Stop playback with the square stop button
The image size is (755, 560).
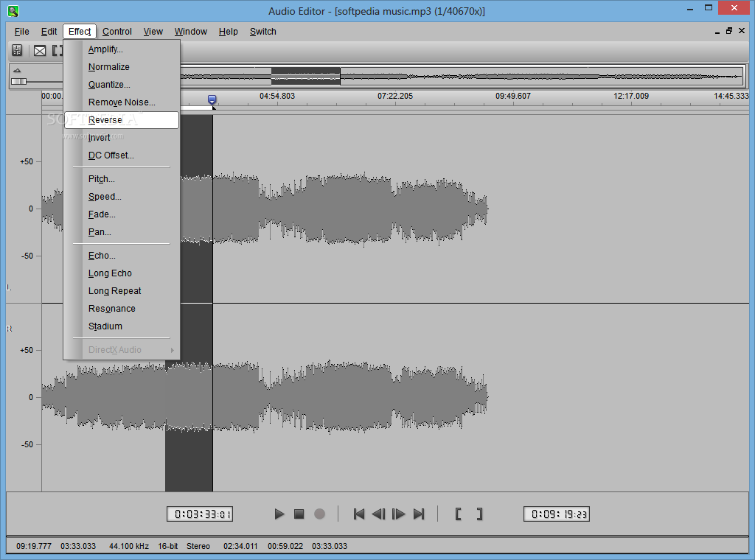click(299, 514)
